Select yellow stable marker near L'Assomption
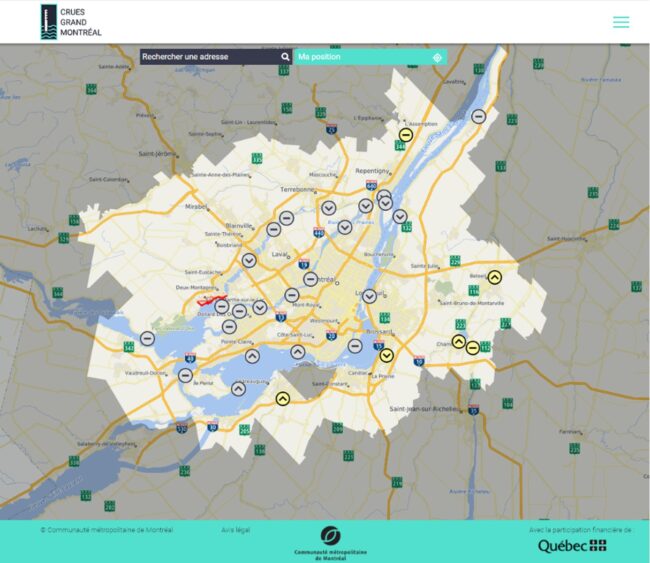 (x=406, y=135)
